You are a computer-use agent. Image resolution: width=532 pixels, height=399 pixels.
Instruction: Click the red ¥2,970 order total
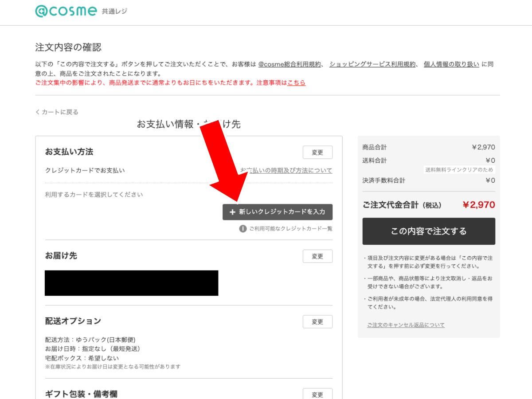point(478,205)
